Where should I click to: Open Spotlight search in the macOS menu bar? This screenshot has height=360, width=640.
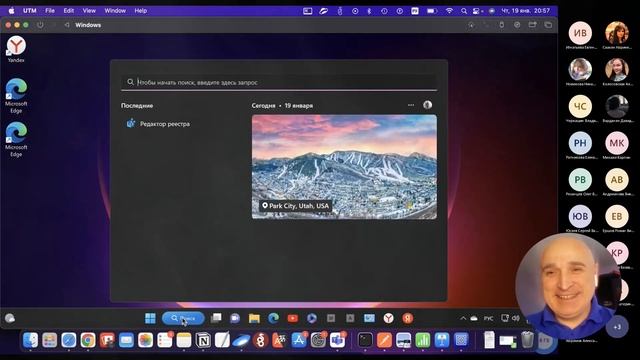(x=464, y=11)
